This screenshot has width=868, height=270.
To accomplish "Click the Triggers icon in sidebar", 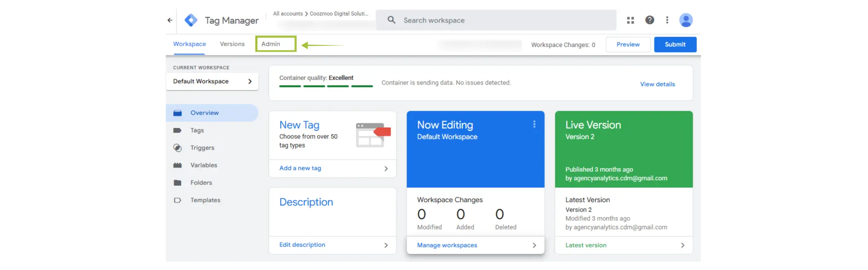I will [x=177, y=148].
